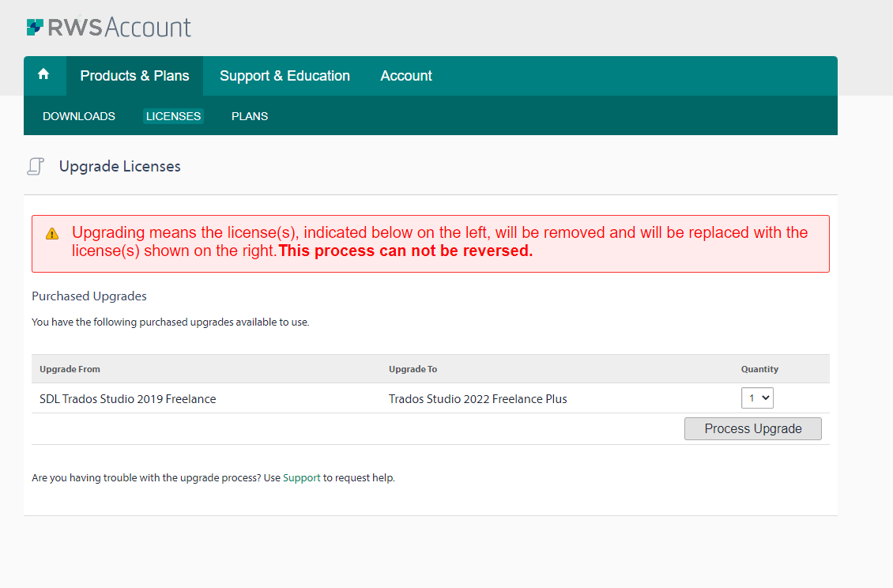Viewport: 893px width, 588px height.
Task: Click the Upgrade To column header
Action: coord(413,368)
